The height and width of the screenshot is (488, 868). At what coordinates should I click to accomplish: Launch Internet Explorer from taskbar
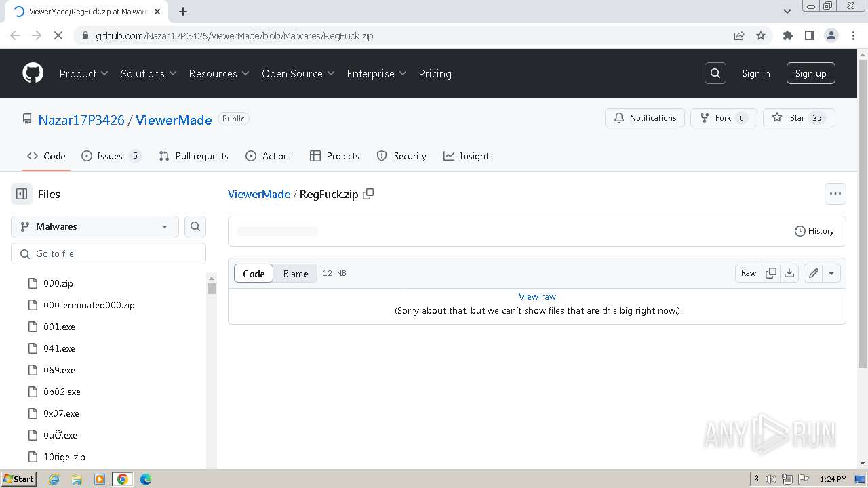[54, 479]
